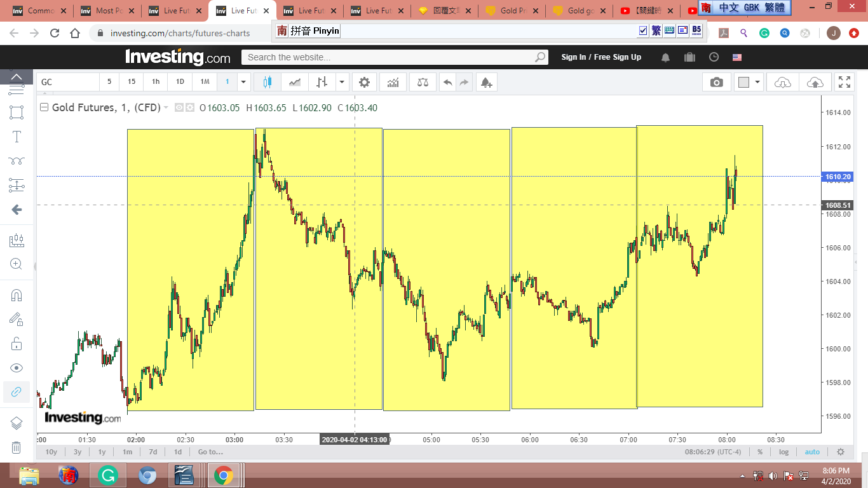Select the magnet mode tool in sidebar
The width and height of the screenshot is (868, 488).
(17, 295)
